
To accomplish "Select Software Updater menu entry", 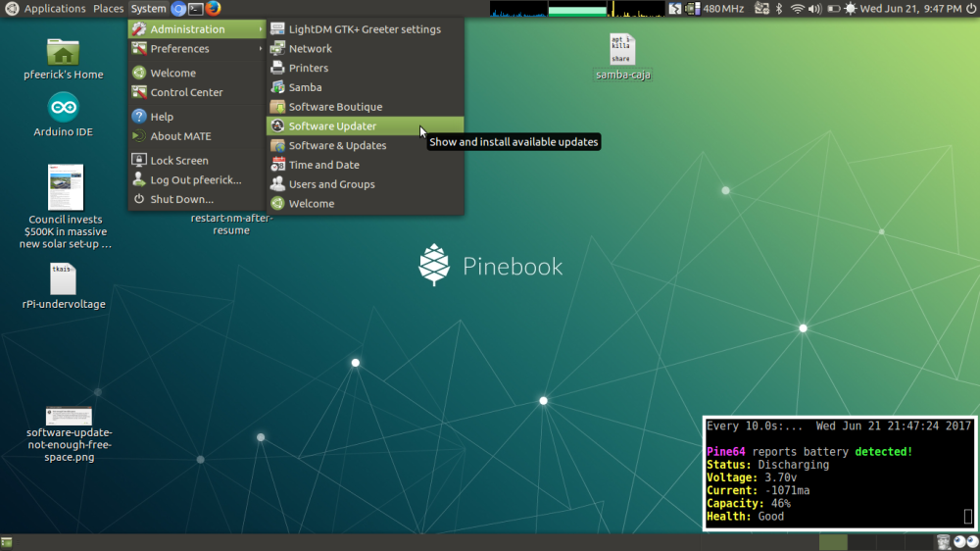I will point(332,126).
